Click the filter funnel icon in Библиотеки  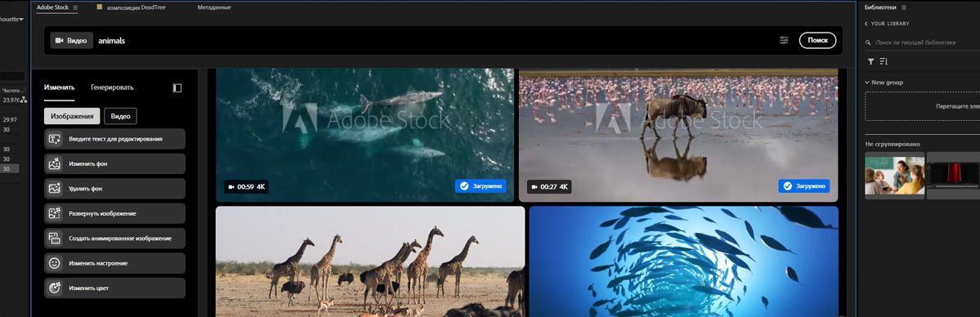click(x=870, y=61)
